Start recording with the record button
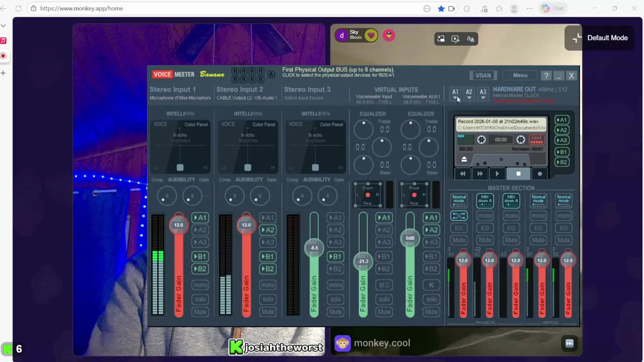 (x=540, y=174)
